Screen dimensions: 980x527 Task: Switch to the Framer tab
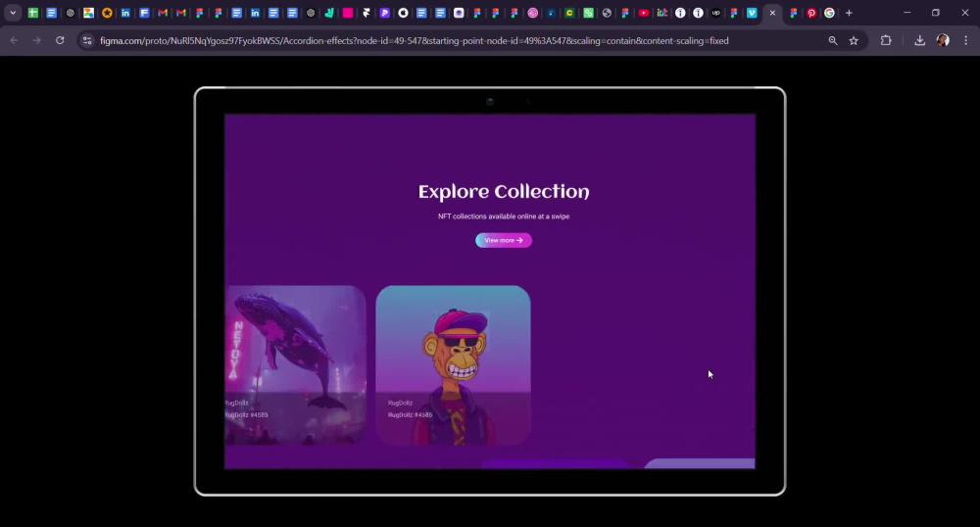click(x=367, y=13)
